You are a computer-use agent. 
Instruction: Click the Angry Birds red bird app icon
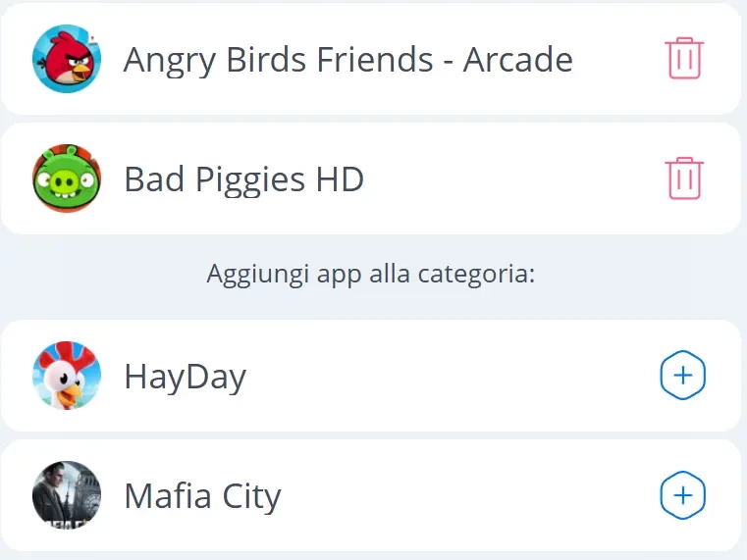coord(67,59)
